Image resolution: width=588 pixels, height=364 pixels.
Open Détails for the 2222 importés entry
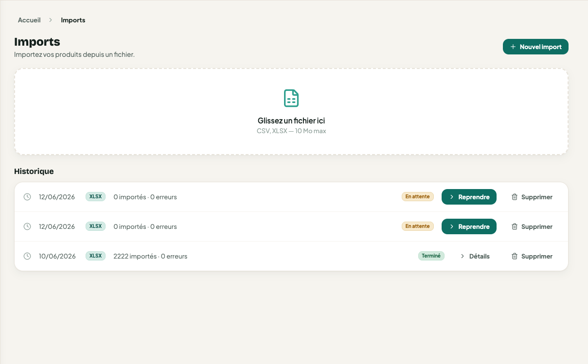[x=475, y=256]
